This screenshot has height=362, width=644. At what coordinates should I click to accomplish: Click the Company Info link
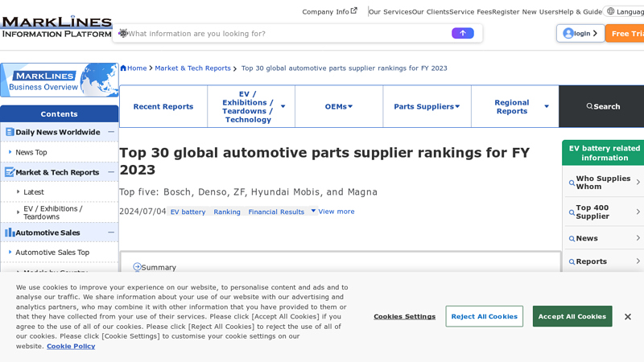tap(325, 12)
